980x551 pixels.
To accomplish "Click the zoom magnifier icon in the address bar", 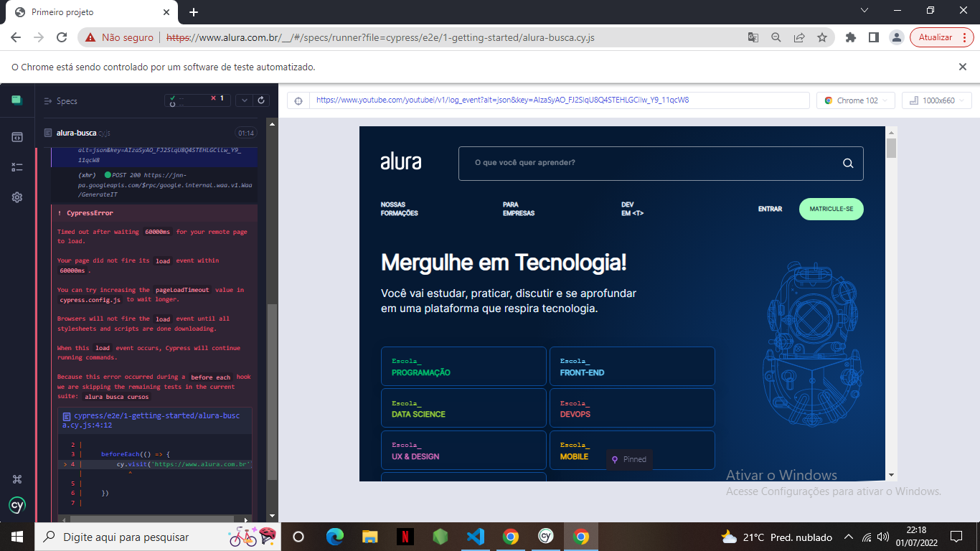I will (x=776, y=37).
